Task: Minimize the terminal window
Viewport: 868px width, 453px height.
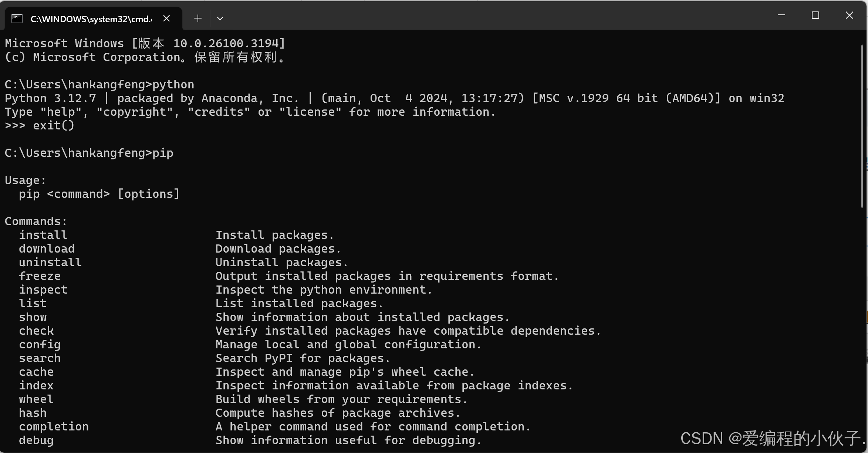Action: click(781, 15)
